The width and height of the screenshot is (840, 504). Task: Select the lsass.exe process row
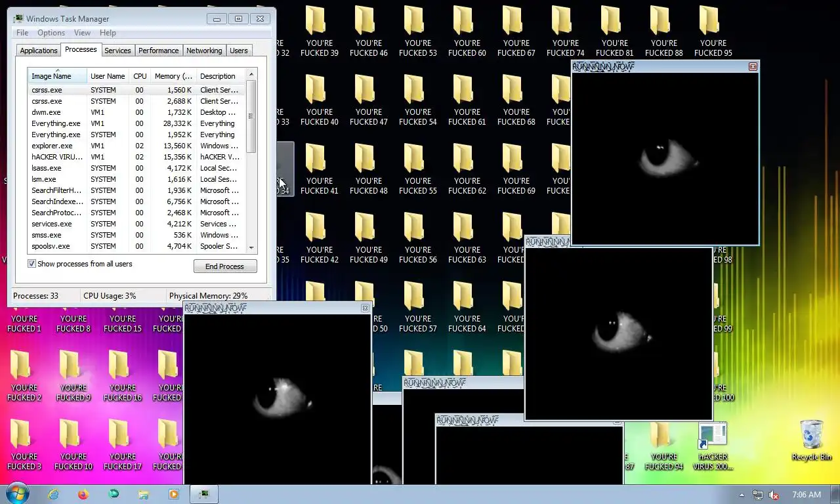point(136,168)
